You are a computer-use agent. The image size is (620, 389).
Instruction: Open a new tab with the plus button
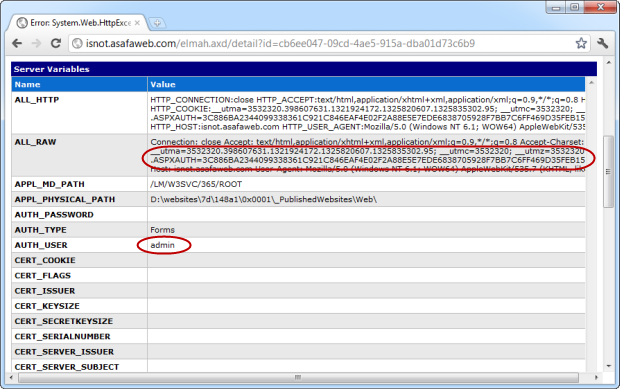(x=157, y=23)
